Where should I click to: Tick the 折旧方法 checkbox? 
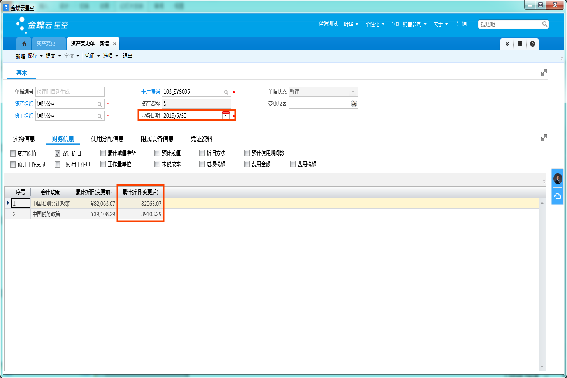tap(202, 153)
